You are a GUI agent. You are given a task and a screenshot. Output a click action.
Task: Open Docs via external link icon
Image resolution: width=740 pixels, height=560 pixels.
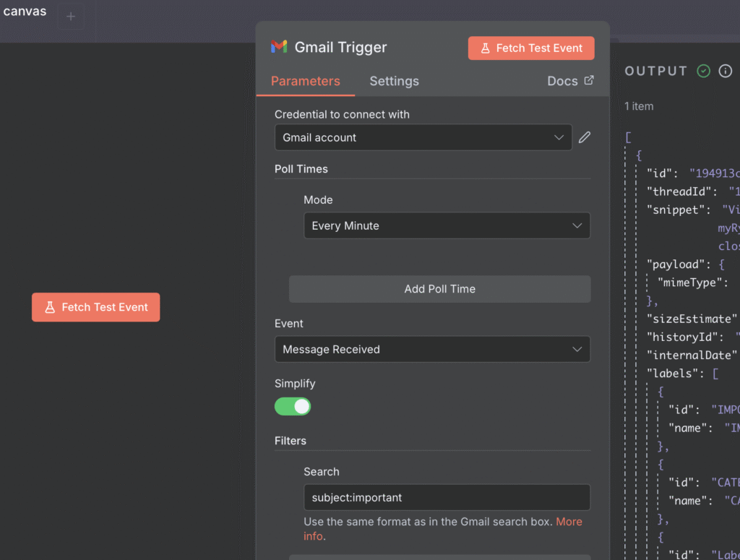589,80
